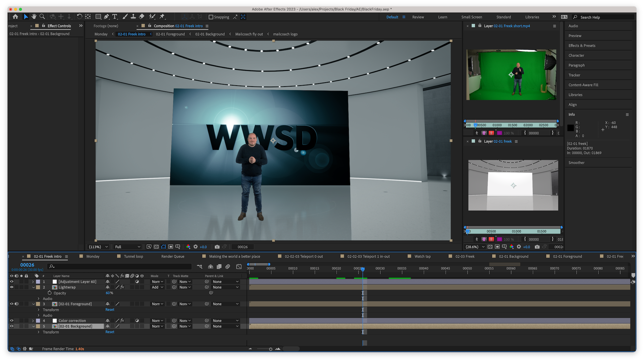The image size is (644, 361).
Task: Open the Effects & Presets panel
Action: pyautogui.click(x=582, y=46)
